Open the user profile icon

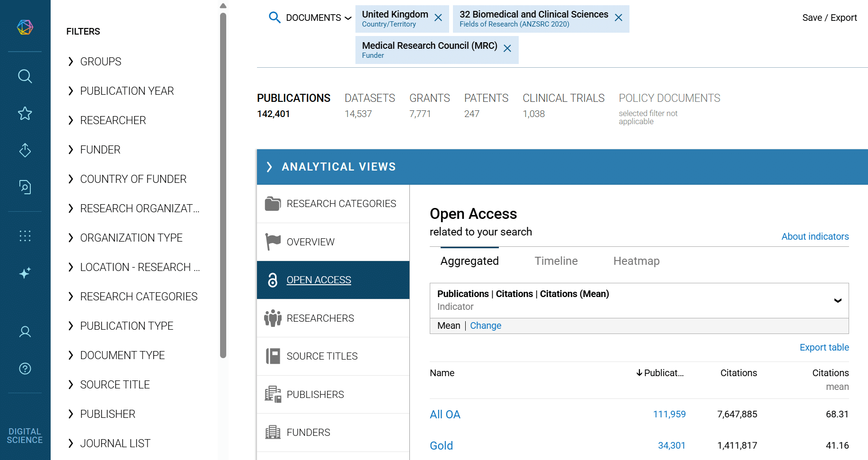point(25,332)
